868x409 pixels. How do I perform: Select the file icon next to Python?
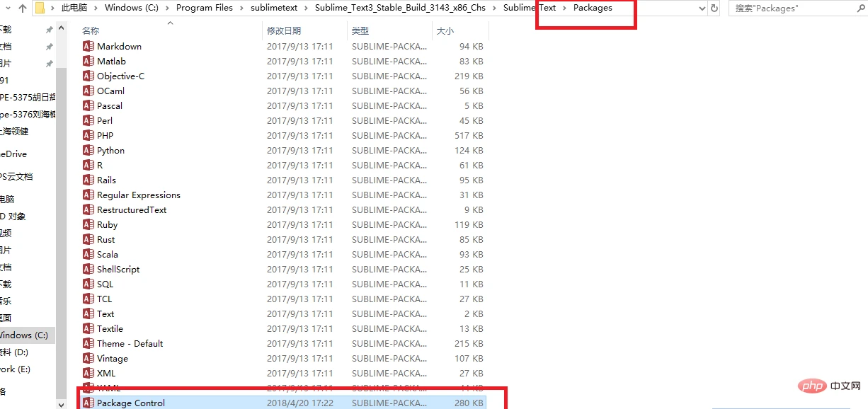click(x=88, y=150)
